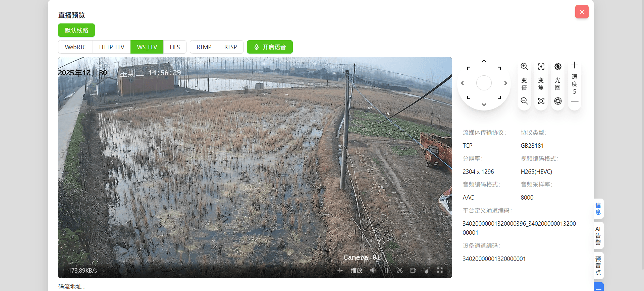Pause the live video playback

click(386, 270)
